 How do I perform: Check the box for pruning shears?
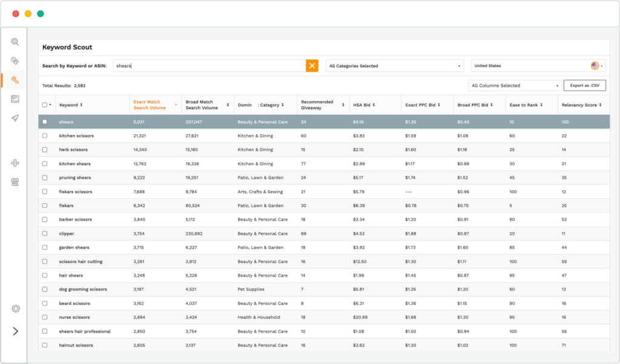(x=45, y=178)
